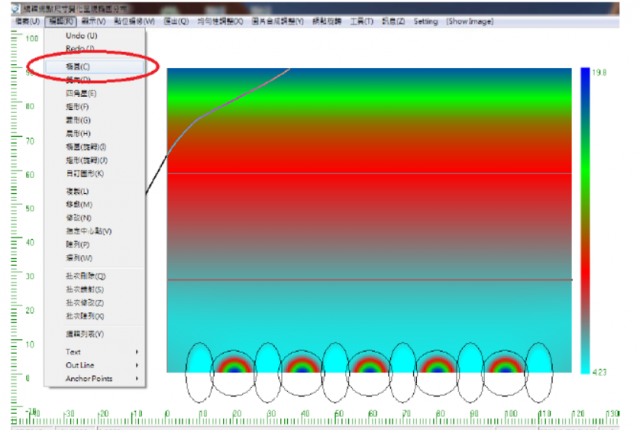640x430 pixels.
Task: Select the circled (C) menu item
Action: 76,66
